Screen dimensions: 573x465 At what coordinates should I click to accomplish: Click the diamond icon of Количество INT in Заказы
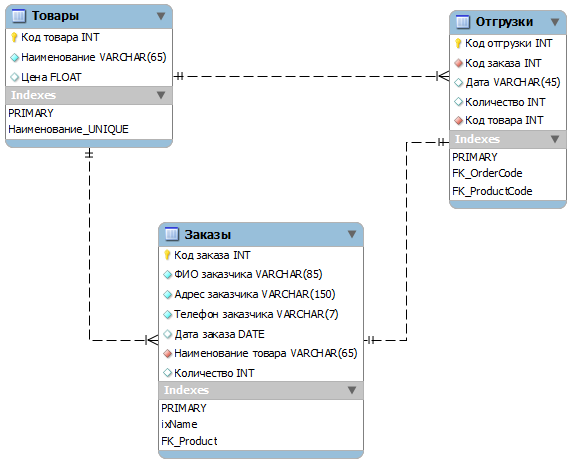click(167, 373)
